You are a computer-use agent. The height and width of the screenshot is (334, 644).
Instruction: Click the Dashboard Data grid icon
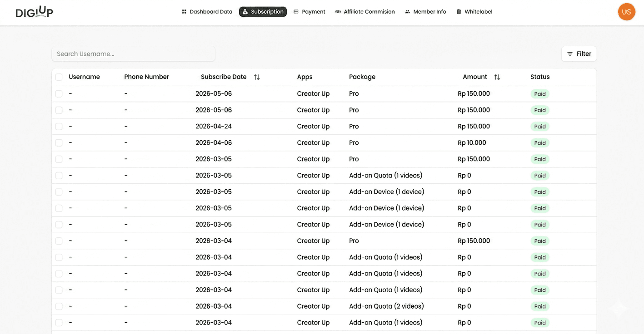click(184, 12)
